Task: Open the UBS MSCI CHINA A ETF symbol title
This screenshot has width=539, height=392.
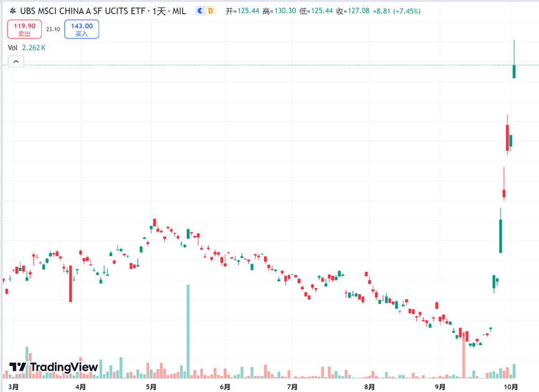Action: pyautogui.click(x=82, y=11)
